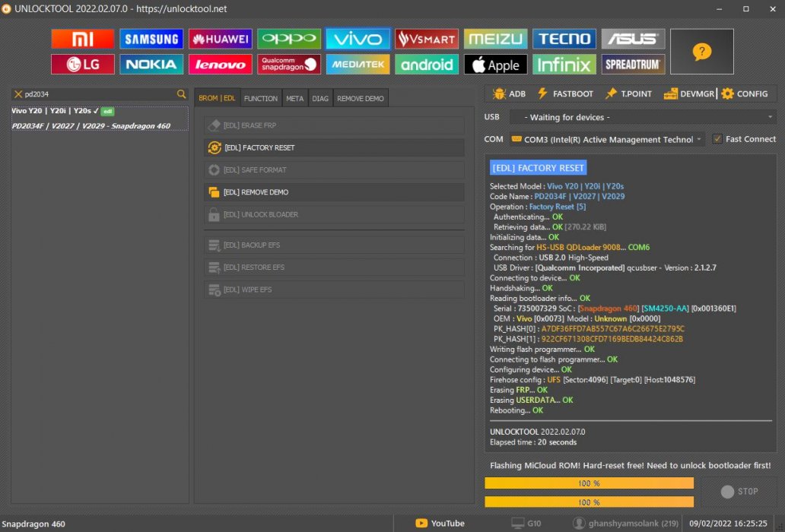Toggle the Fast Connect checkbox
Screen dimensions: 785x532
coord(717,139)
